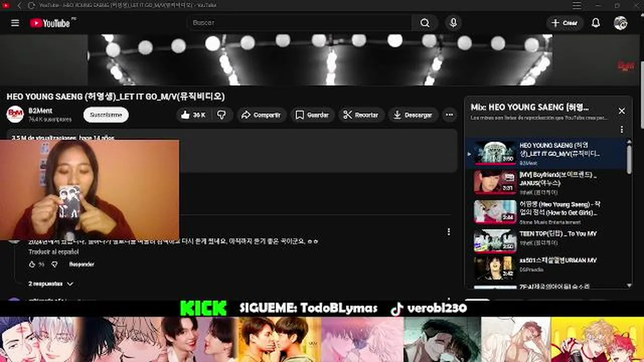644x362 pixels.
Task: Click the magnifier search button
Action: [425, 23]
